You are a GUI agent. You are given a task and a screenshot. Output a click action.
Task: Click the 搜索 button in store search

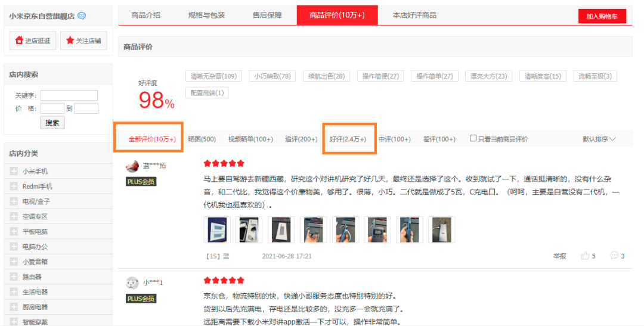(x=52, y=123)
